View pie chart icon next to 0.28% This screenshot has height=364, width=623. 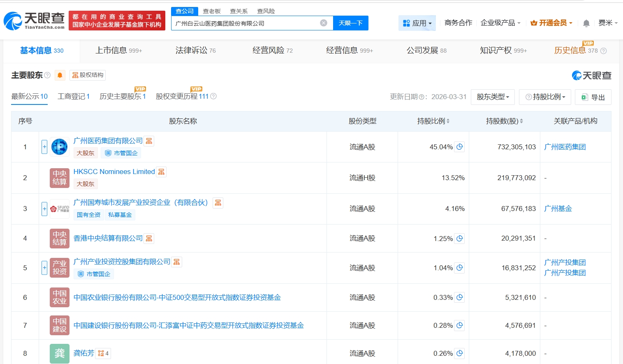click(460, 325)
